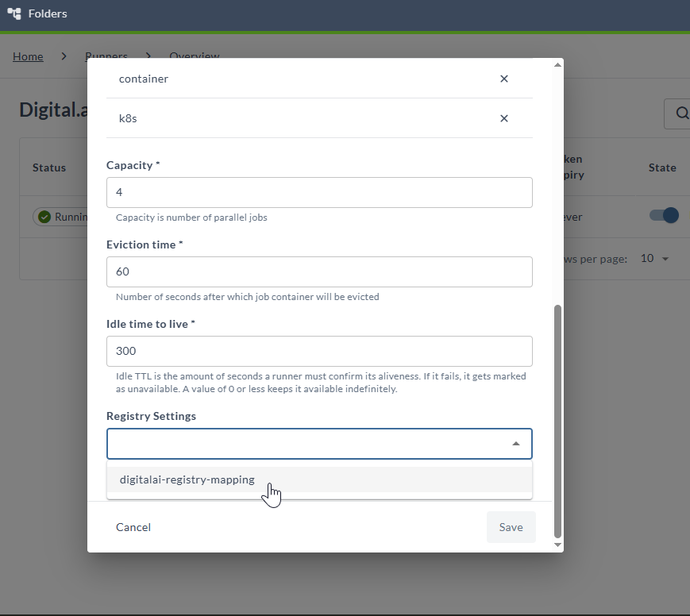Open the Folders icon in header
The width and height of the screenshot is (690, 616).
tap(14, 13)
